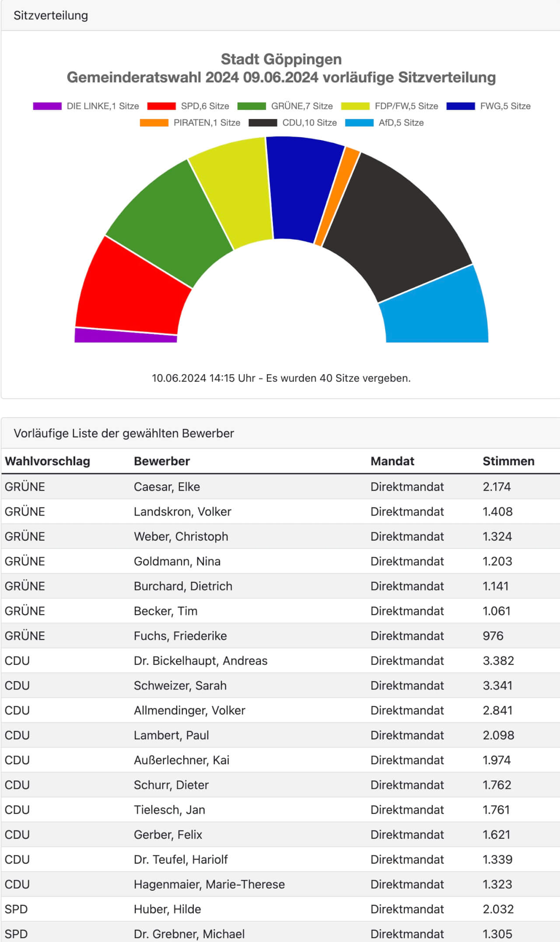
Task: Click the name 'Fuchs, Friederike'
Action: point(180,636)
